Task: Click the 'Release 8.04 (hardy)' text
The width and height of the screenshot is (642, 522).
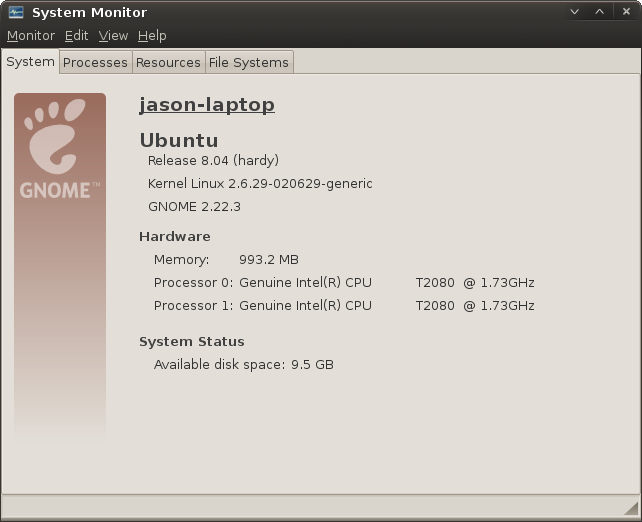Action: (213, 160)
